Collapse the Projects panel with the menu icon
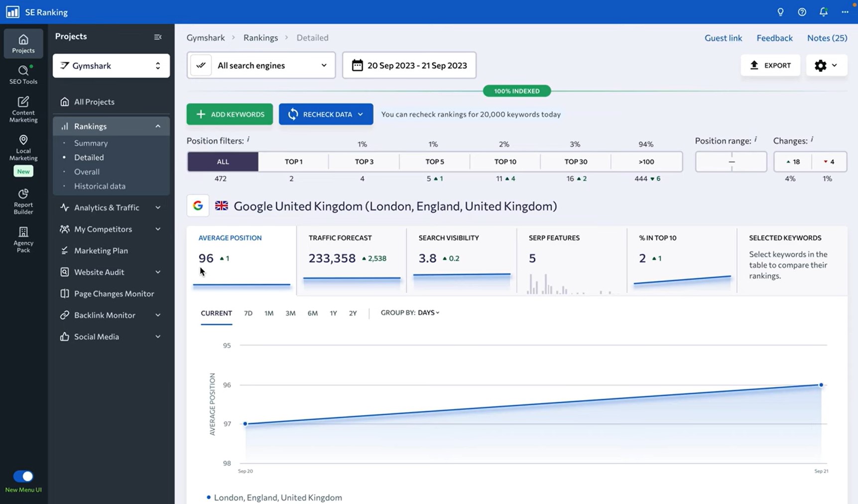This screenshot has height=504, width=858. tap(158, 37)
